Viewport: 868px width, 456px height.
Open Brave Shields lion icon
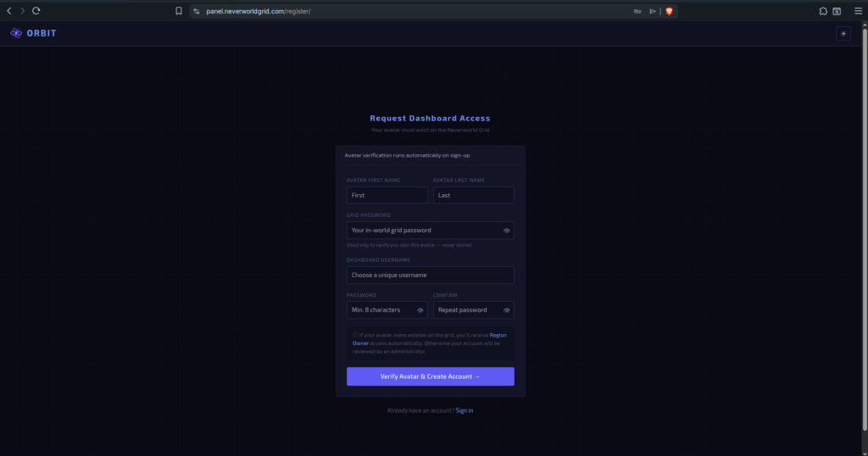669,11
